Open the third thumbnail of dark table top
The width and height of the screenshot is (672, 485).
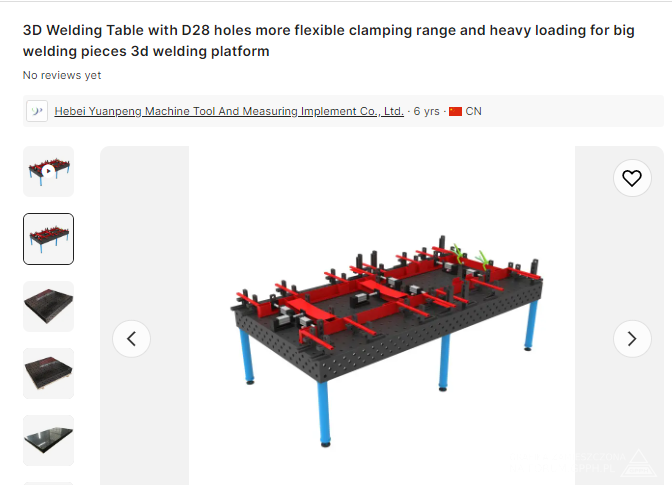[48, 306]
